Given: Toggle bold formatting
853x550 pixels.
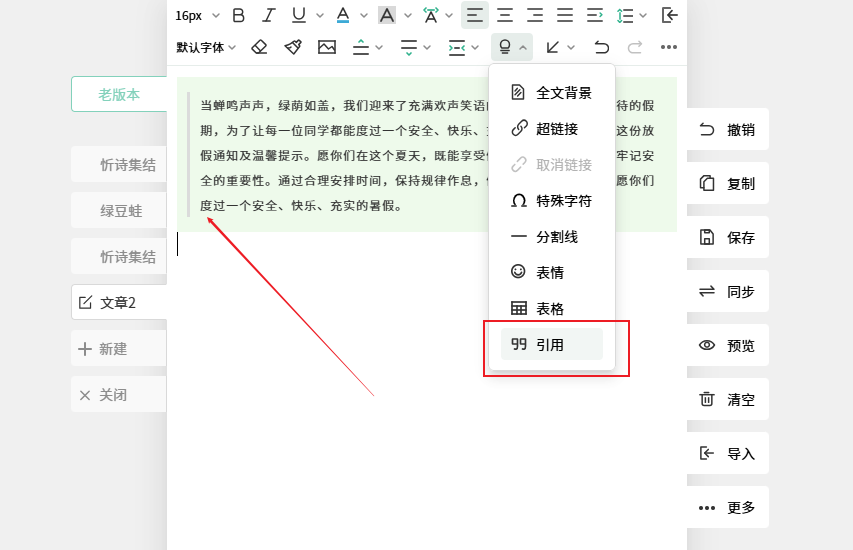Looking at the screenshot, I should click(x=238, y=15).
